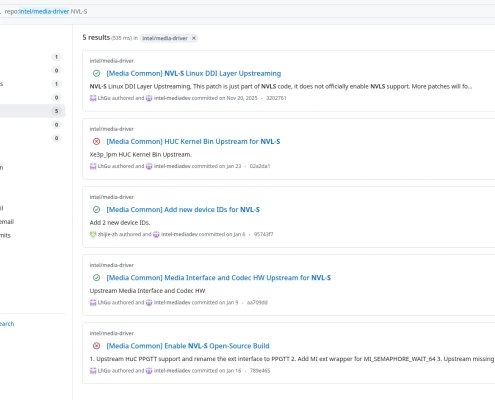Click description 'Upstream Media Interface and Codec HW'
495x400 pixels.
pos(147,291)
